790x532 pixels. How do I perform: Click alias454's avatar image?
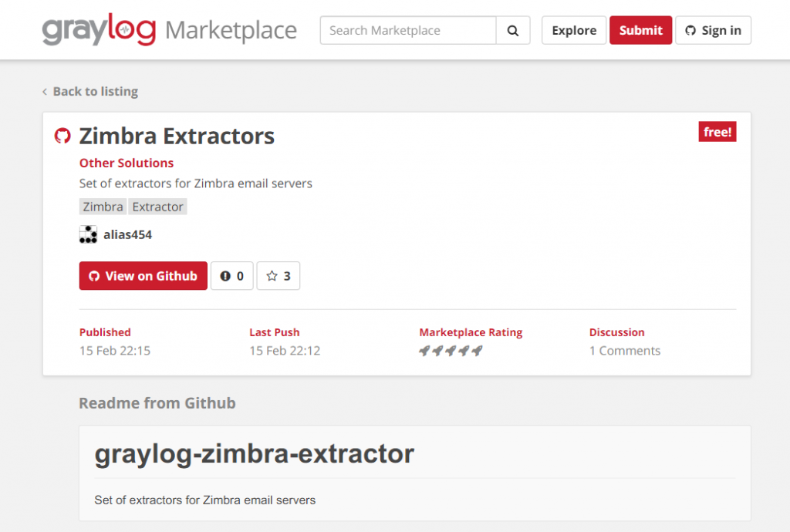tap(88, 234)
